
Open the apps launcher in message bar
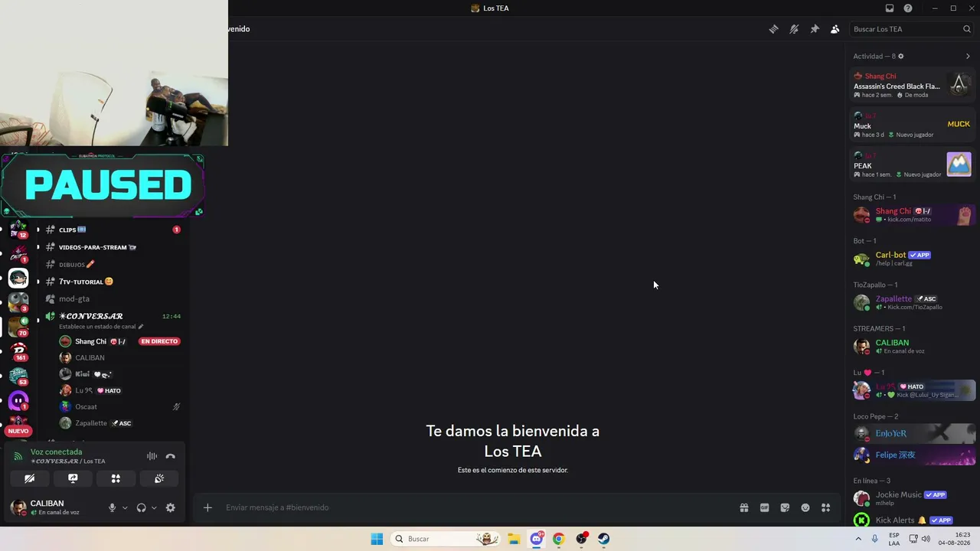pyautogui.click(x=826, y=507)
